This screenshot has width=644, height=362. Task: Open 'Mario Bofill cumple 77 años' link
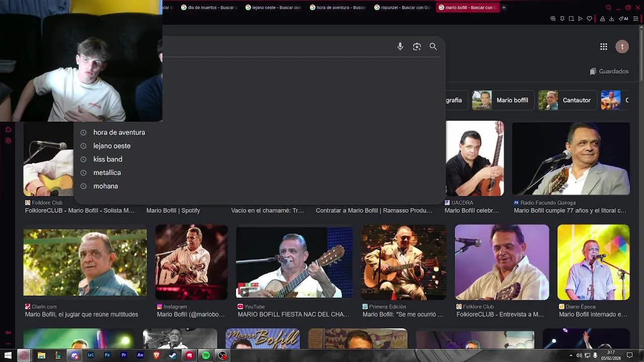pos(570,211)
